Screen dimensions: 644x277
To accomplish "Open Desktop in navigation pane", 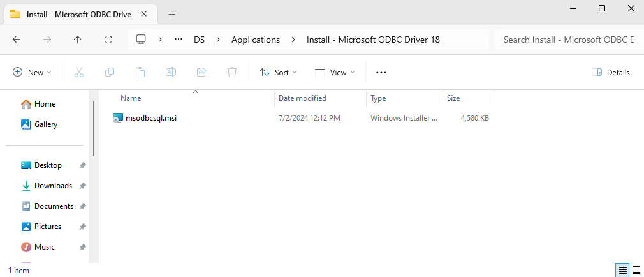I will click(x=41, y=165).
